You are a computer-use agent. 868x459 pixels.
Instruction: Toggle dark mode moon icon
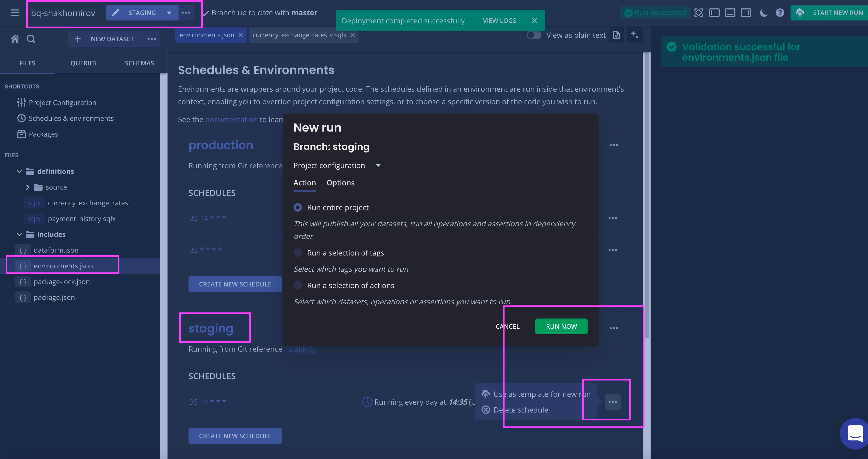click(x=764, y=13)
